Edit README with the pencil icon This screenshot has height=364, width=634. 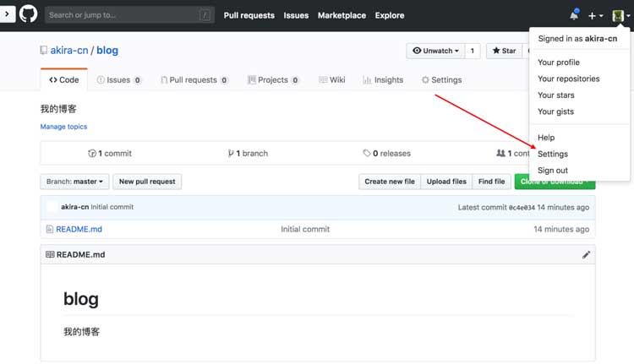(x=586, y=254)
